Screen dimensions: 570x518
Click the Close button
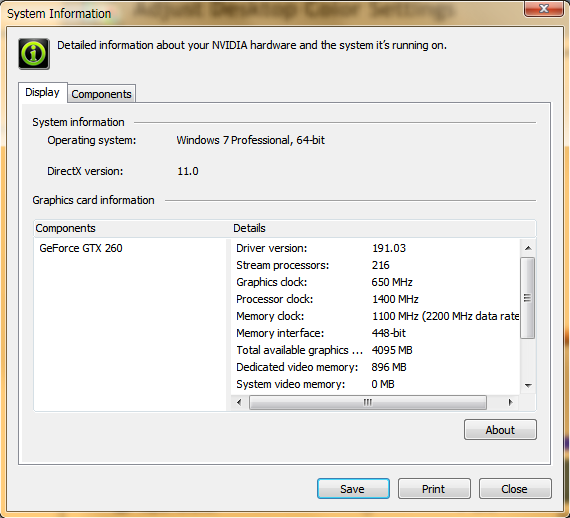pyautogui.click(x=515, y=489)
